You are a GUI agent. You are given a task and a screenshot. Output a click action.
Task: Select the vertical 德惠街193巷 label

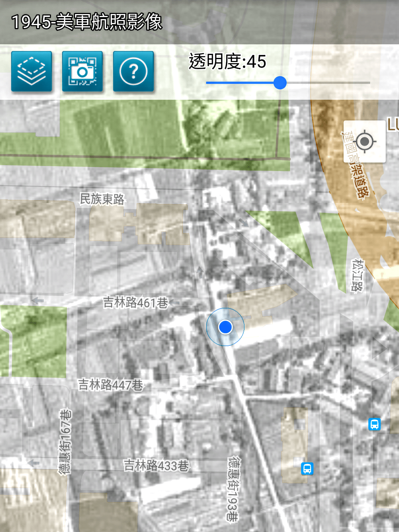click(x=233, y=489)
